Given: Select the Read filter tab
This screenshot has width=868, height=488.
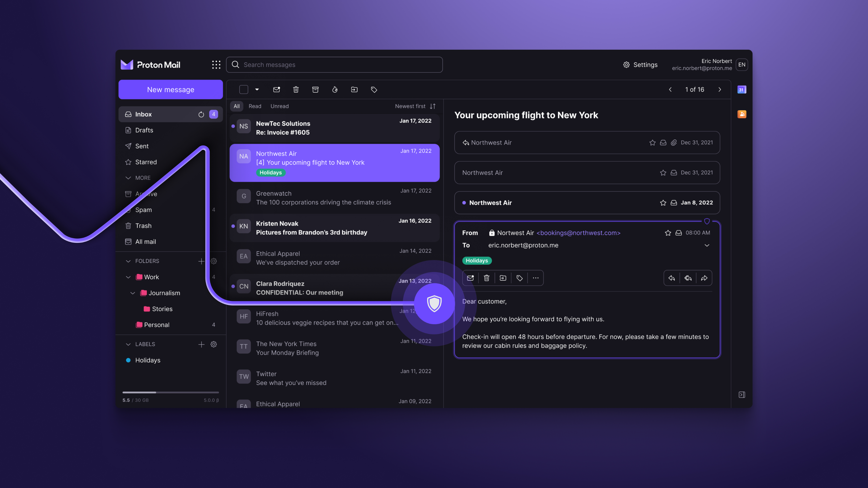Looking at the screenshot, I should 255,106.
